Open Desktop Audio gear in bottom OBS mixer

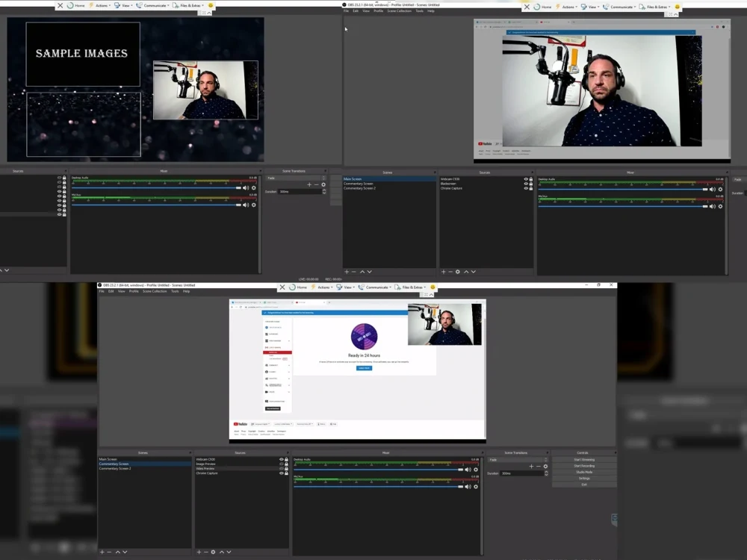(x=475, y=470)
